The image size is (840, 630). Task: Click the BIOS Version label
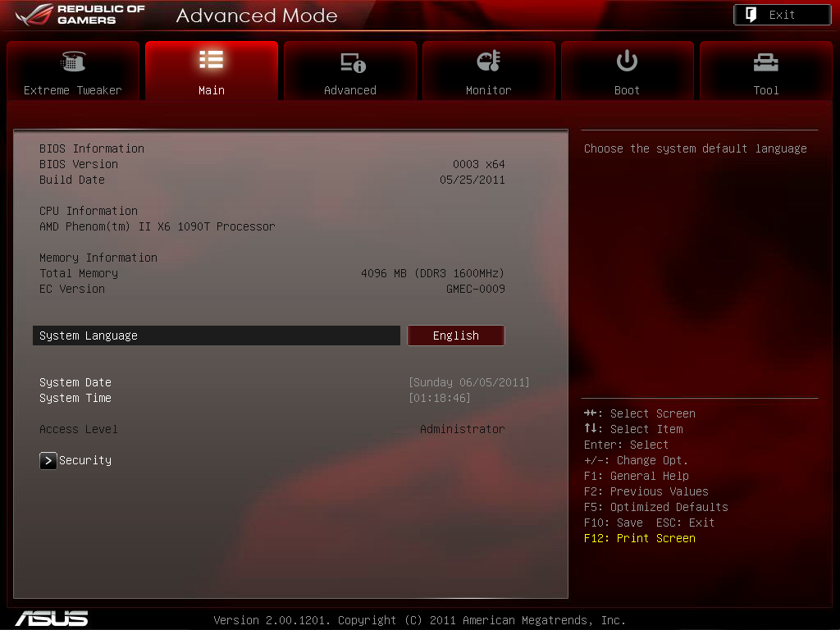[x=78, y=164]
